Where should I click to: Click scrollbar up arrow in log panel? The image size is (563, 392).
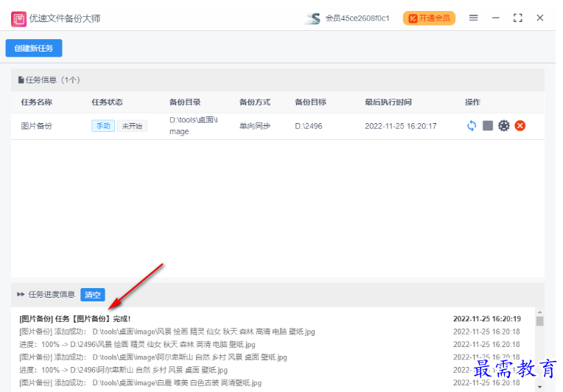[x=539, y=312]
